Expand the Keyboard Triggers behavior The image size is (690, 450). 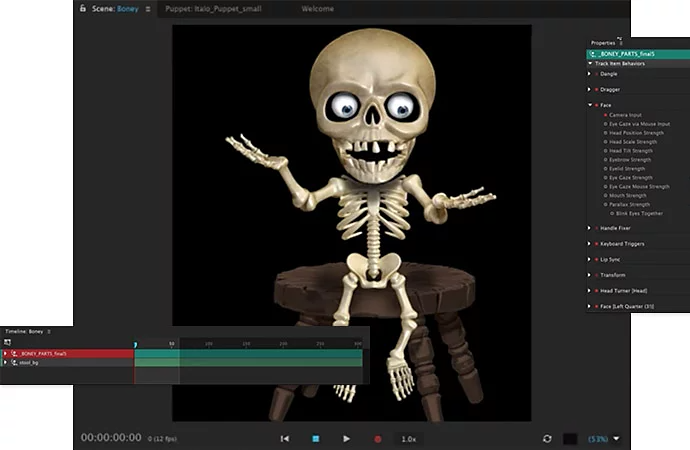pyautogui.click(x=590, y=243)
